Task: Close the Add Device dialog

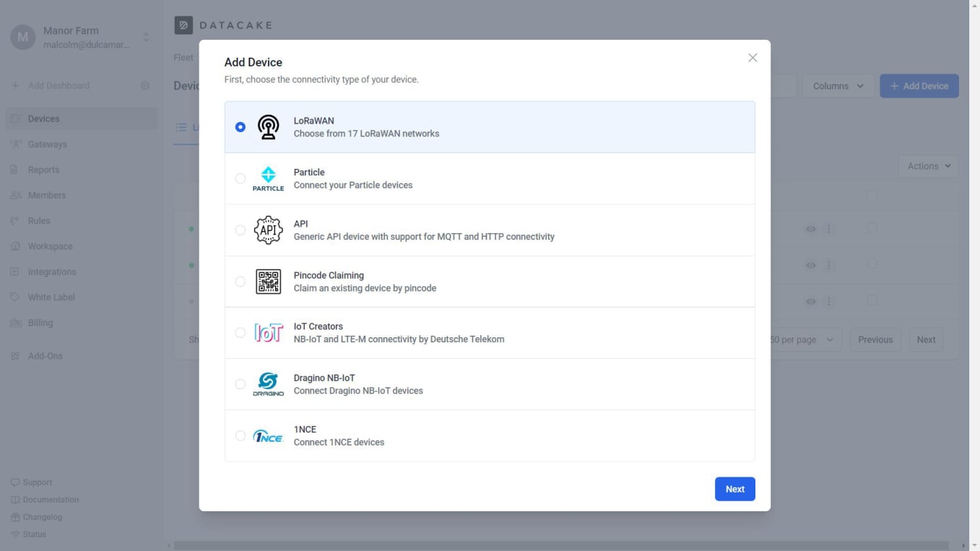Action: tap(753, 58)
